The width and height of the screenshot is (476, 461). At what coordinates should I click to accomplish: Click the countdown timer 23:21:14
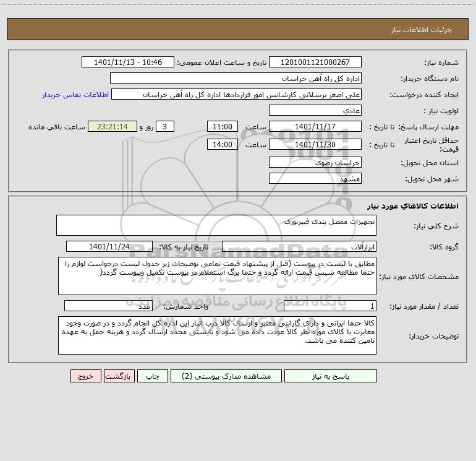pos(113,126)
